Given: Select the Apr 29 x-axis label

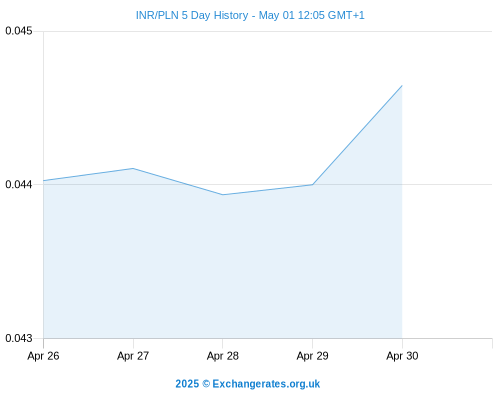Looking at the screenshot, I should [312, 356].
